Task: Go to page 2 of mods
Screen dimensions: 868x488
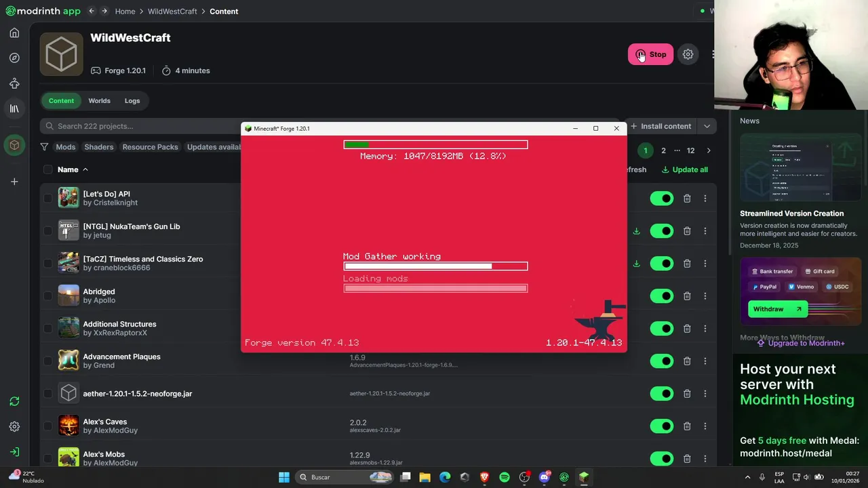Action: pyautogui.click(x=663, y=150)
